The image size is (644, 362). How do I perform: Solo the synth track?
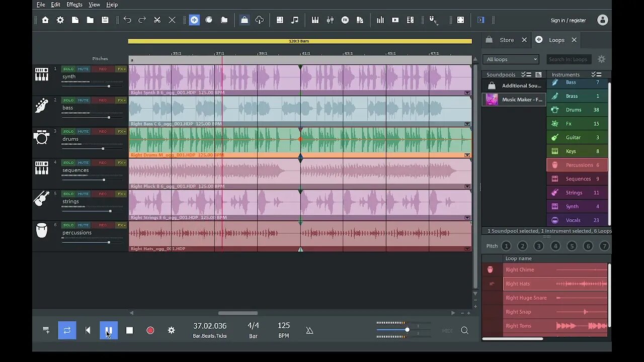click(x=68, y=69)
